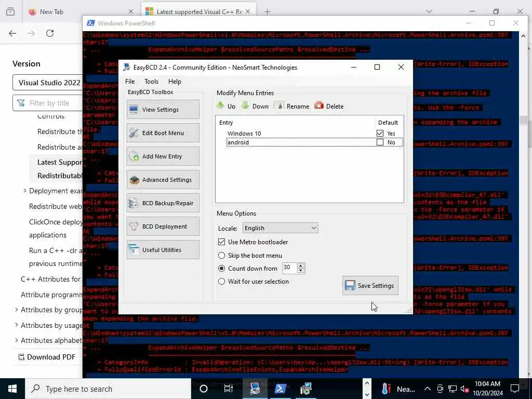This screenshot has width=532, height=399.
Task: Open the network tray icon
Action: [453, 389]
